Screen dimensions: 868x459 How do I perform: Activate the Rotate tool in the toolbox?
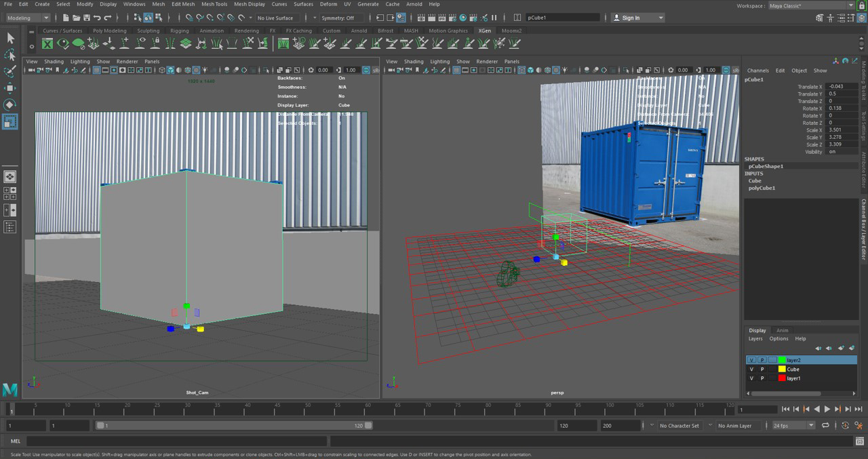click(10, 104)
